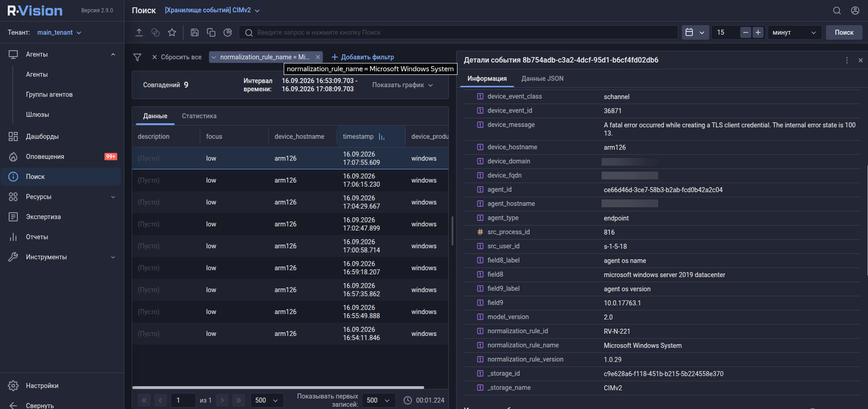The height and width of the screenshot is (409, 868).
Task: Decrease the time value with the minus button
Action: [746, 32]
